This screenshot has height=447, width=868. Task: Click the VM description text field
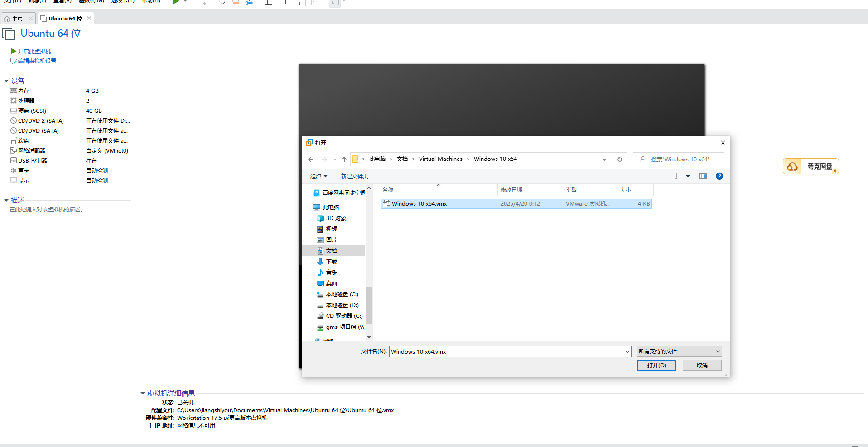46,210
